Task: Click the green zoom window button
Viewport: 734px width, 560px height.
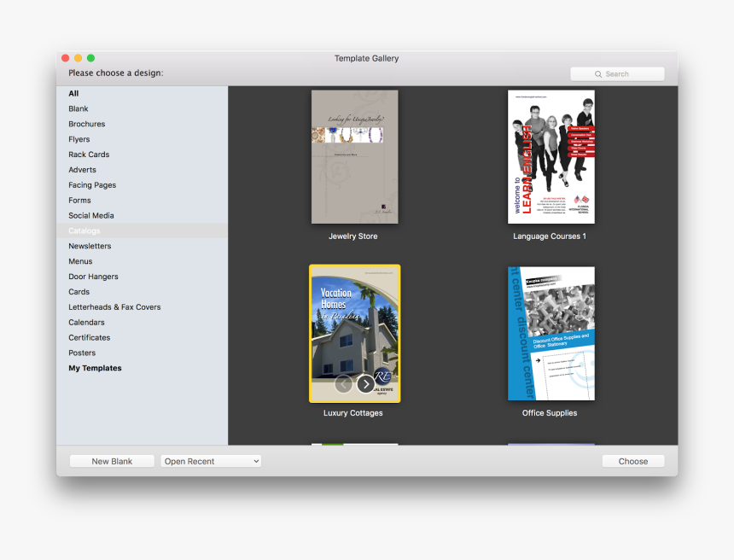Action: click(90, 58)
